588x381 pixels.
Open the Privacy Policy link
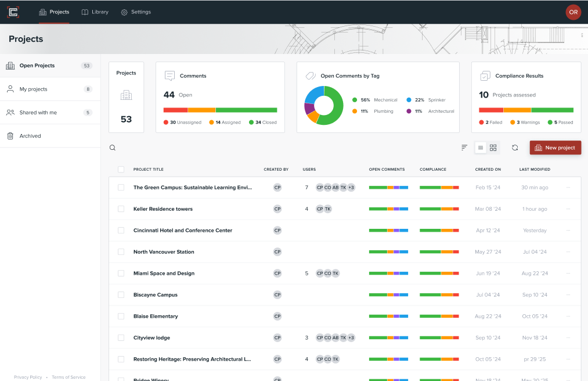[x=28, y=378]
